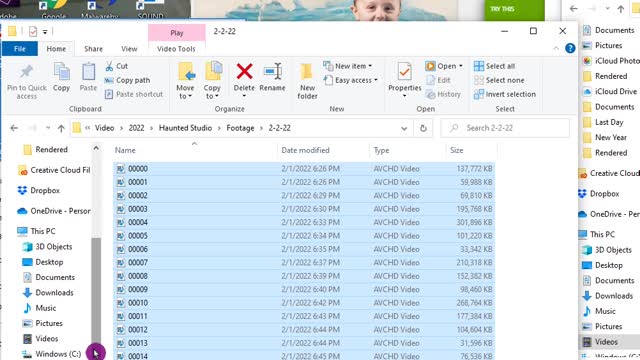Switch to the Home tab
This screenshot has height=360, width=640.
56,49
